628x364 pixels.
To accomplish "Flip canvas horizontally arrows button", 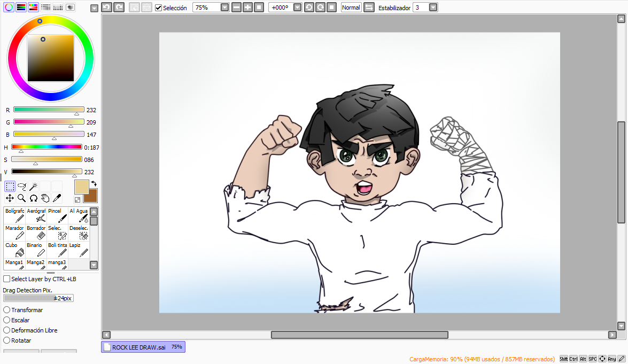I will click(369, 7).
